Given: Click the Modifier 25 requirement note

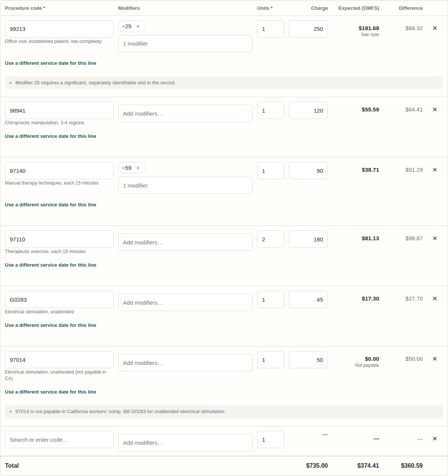Looking at the screenshot, I should 224,83.
